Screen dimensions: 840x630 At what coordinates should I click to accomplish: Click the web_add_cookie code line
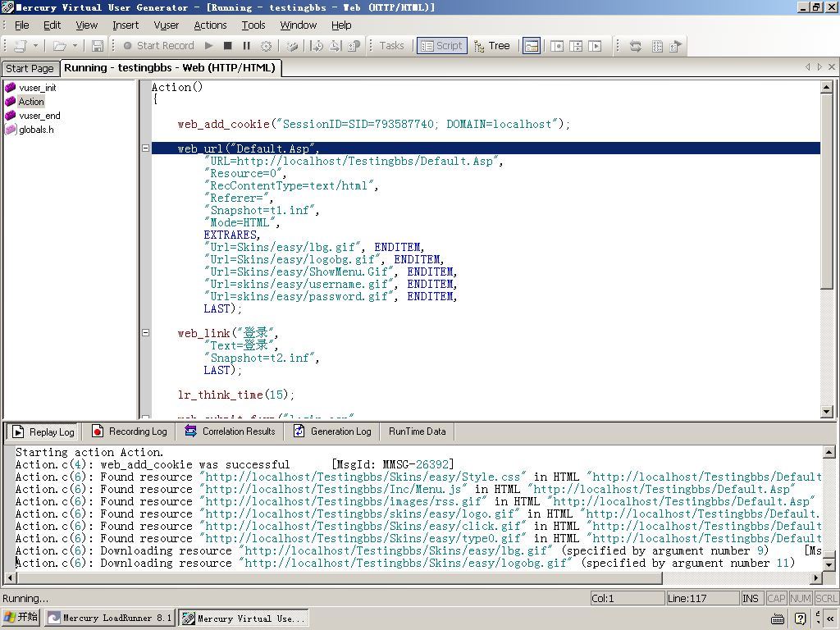click(374, 125)
